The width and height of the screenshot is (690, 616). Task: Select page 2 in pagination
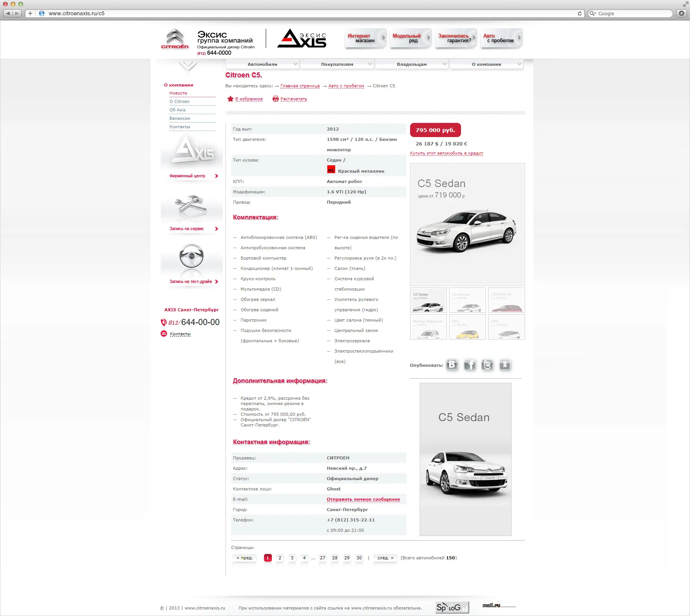tap(280, 558)
